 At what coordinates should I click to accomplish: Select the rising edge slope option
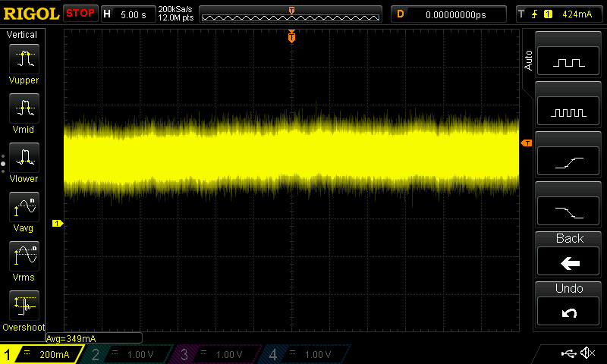pos(569,161)
